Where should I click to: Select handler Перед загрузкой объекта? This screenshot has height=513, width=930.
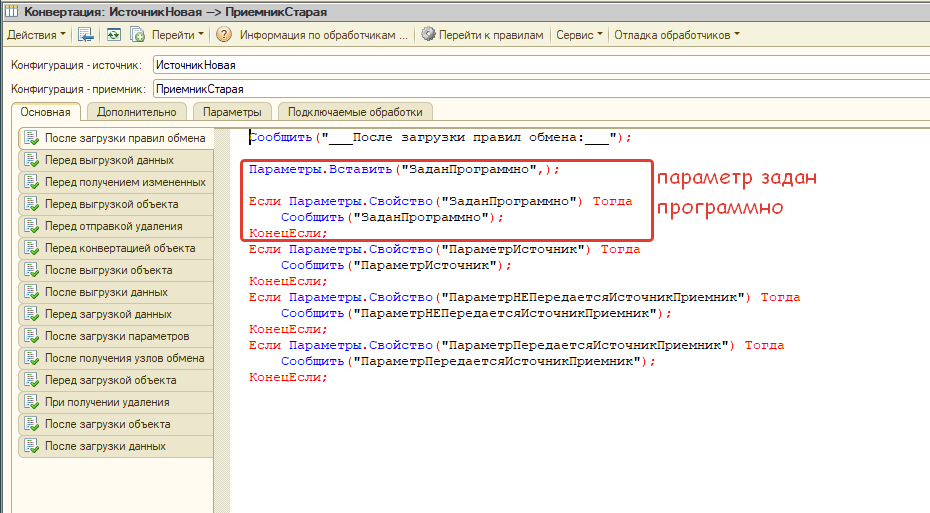tap(116, 380)
